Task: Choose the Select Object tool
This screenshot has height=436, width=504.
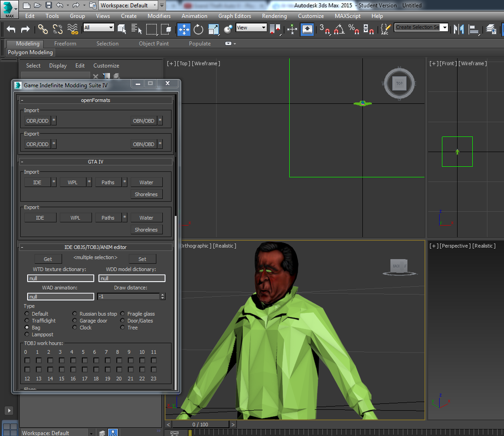Action: click(122, 29)
